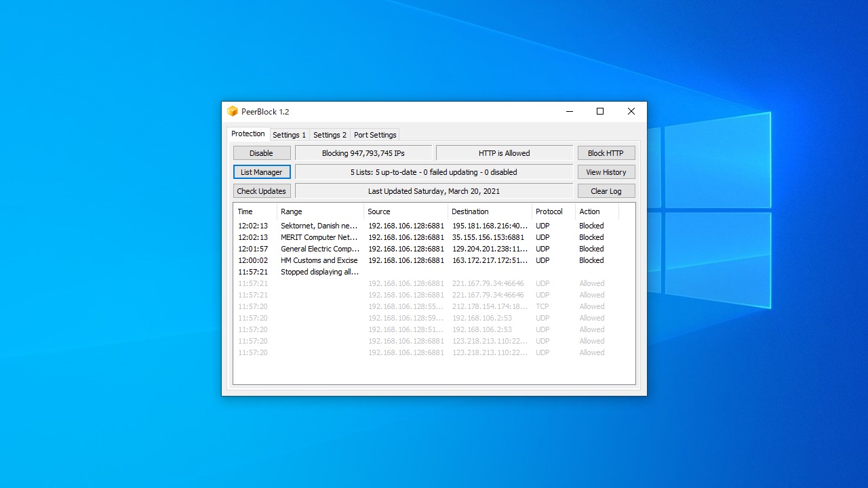Click the Destination column header
868x488 pixels.
click(x=490, y=211)
